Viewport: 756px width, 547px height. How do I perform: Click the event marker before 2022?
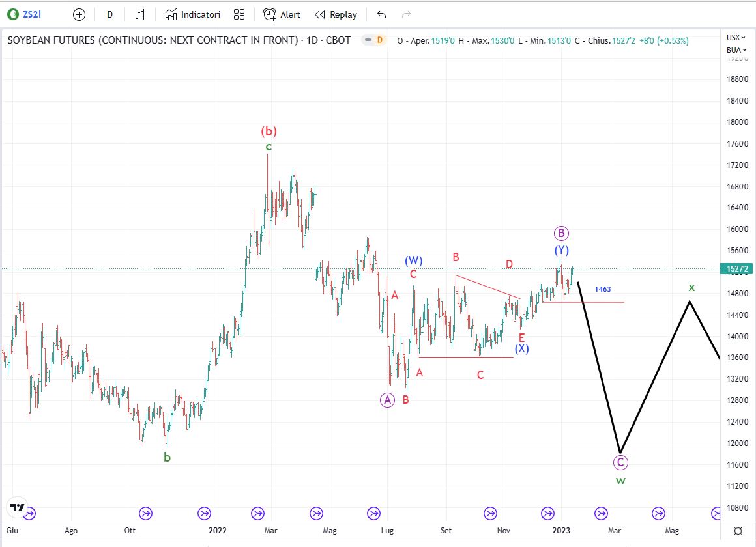205,514
